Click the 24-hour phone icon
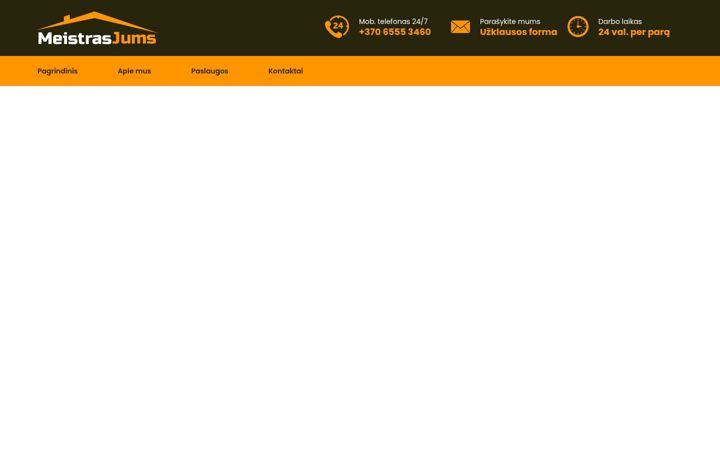The width and height of the screenshot is (720, 450). [337, 27]
